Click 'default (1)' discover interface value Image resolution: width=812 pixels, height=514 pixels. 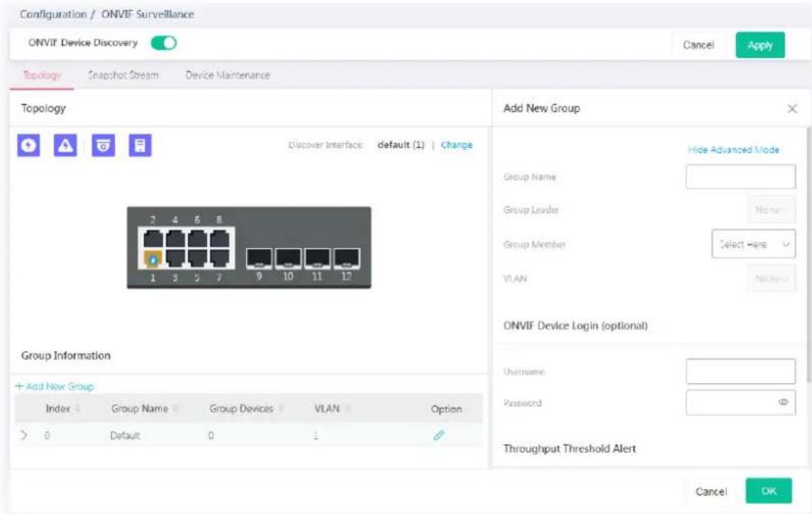coord(401,145)
